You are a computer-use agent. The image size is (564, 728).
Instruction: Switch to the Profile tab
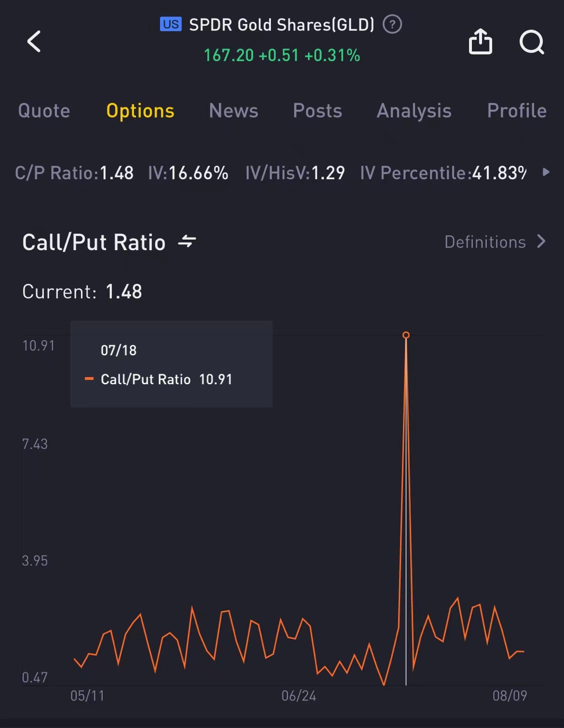(x=516, y=111)
